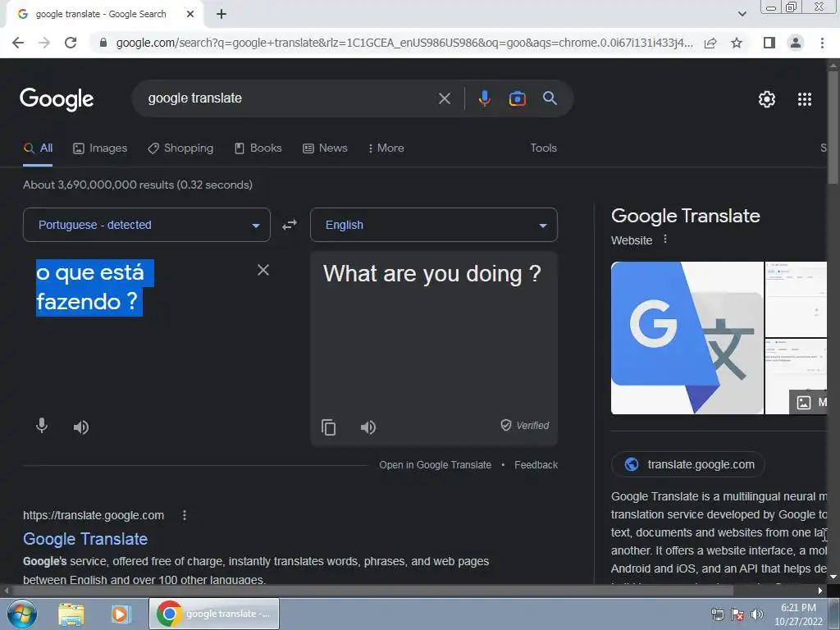Click the Portuguese source text

pyautogui.click(x=95, y=288)
